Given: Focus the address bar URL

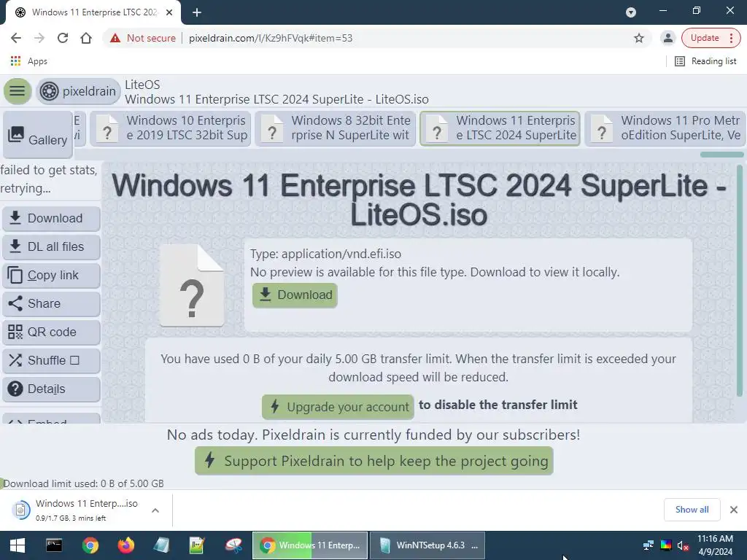Looking at the screenshot, I should pyautogui.click(x=271, y=38).
